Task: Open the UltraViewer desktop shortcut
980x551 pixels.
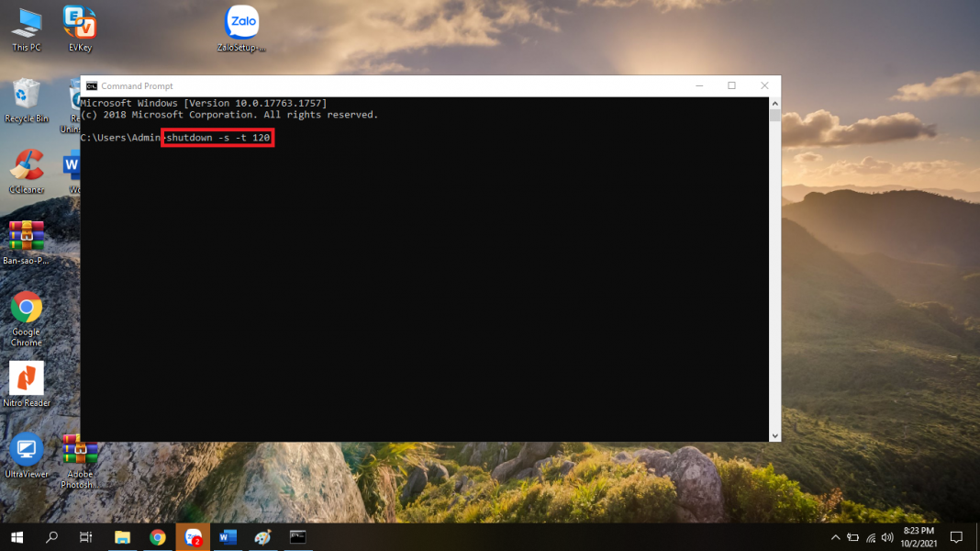Action: click(x=26, y=451)
